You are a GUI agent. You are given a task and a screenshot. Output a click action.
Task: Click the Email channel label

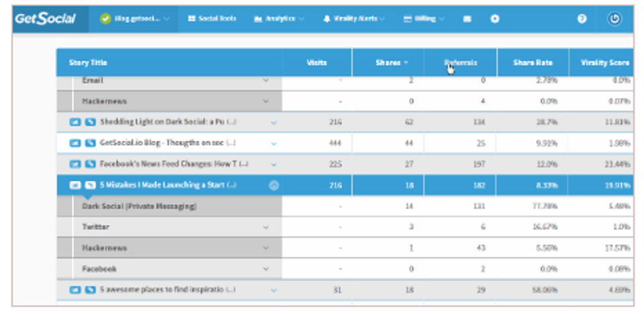click(x=93, y=80)
